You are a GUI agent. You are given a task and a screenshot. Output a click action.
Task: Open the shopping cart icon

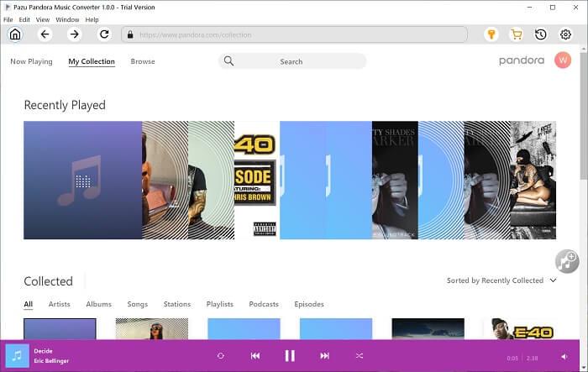517,34
